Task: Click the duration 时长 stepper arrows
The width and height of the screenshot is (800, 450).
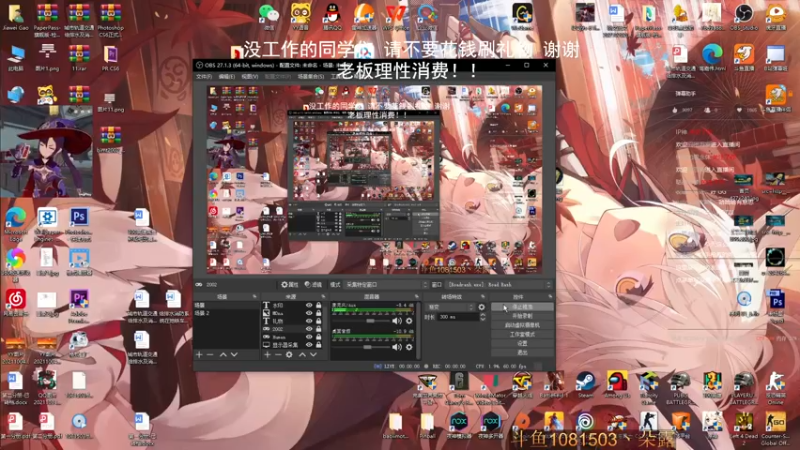Action: click(483, 317)
